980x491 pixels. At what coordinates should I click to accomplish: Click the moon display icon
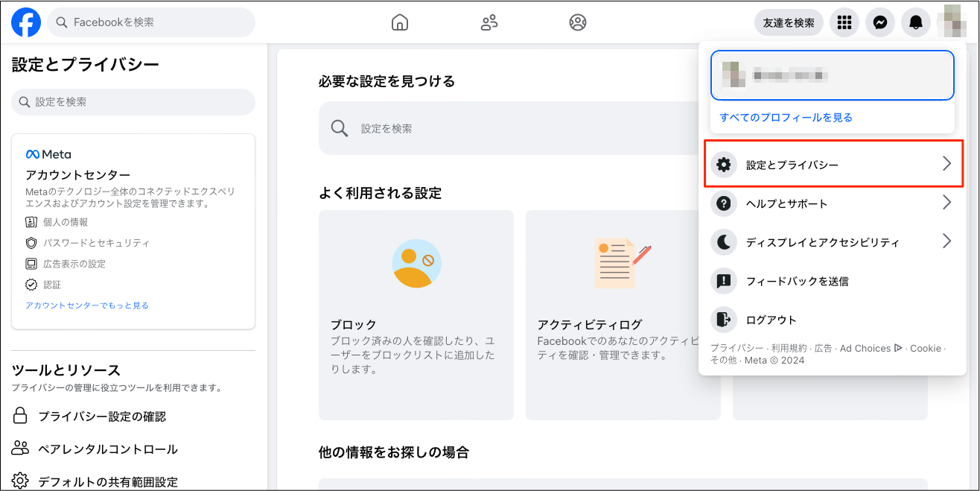(723, 242)
